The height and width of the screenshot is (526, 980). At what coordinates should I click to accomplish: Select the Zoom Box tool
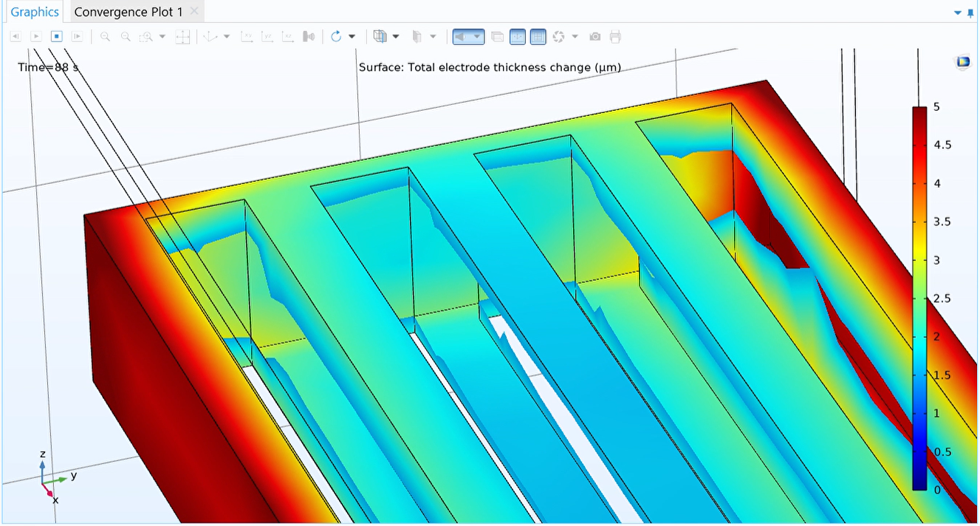pyautogui.click(x=147, y=36)
